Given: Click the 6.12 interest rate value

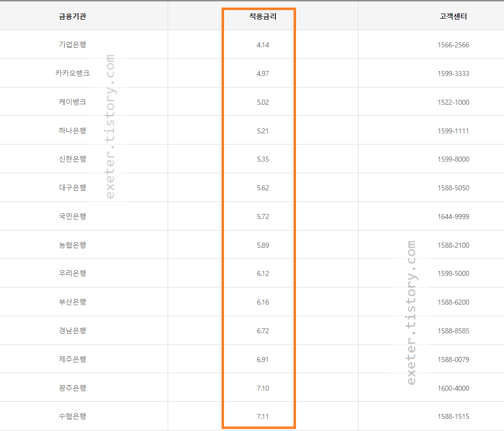Looking at the screenshot, I should pyautogui.click(x=263, y=273).
